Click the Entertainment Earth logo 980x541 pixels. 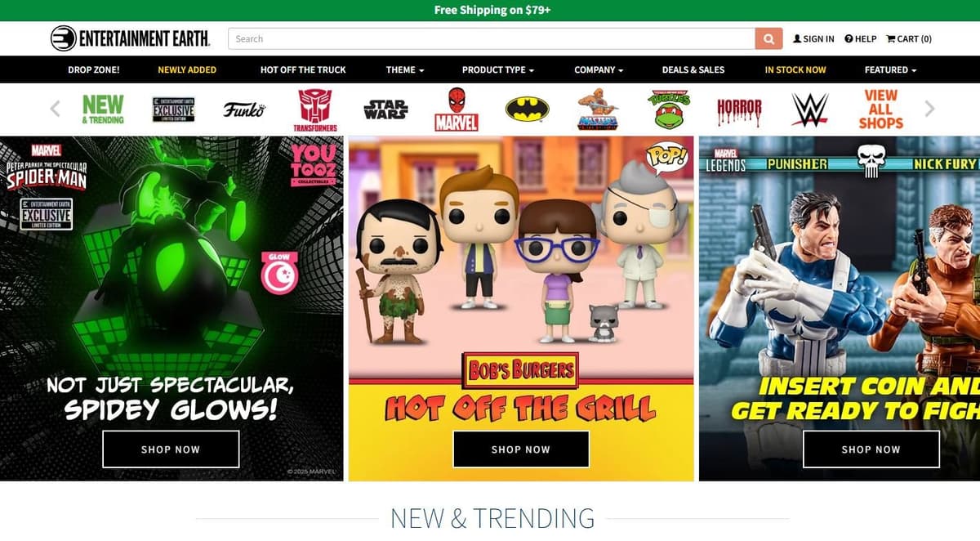(130, 38)
